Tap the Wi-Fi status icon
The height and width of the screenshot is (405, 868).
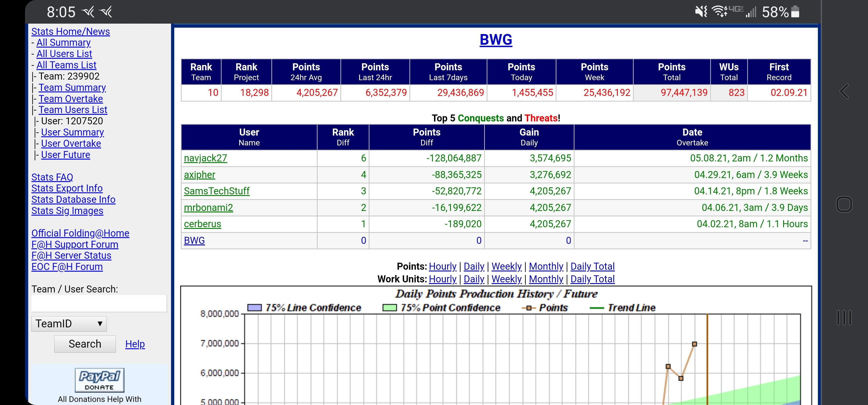click(x=720, y=12)
